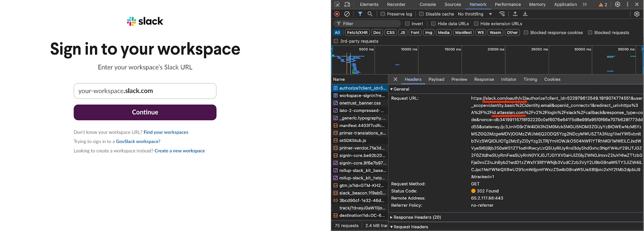644x231 pixels.
Task: Export HAR file download icon
Action: 525,14
